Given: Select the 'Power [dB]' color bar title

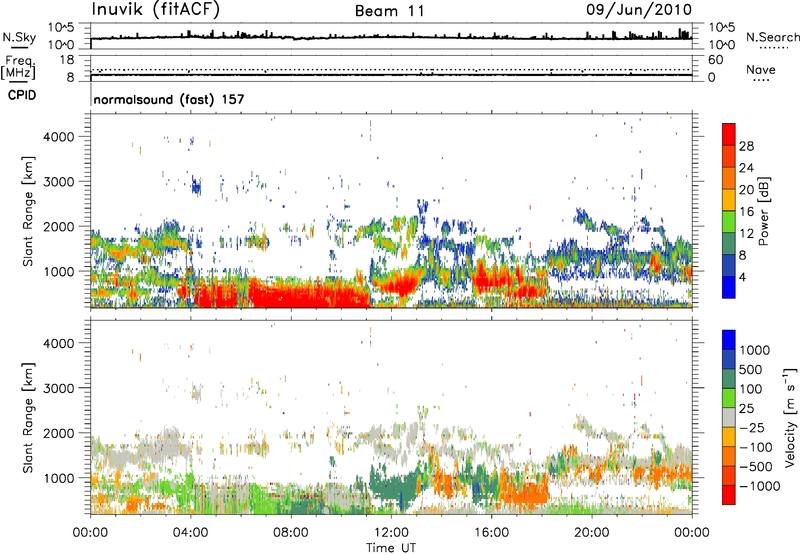Looking at the screenshot, I should (763, 211).
